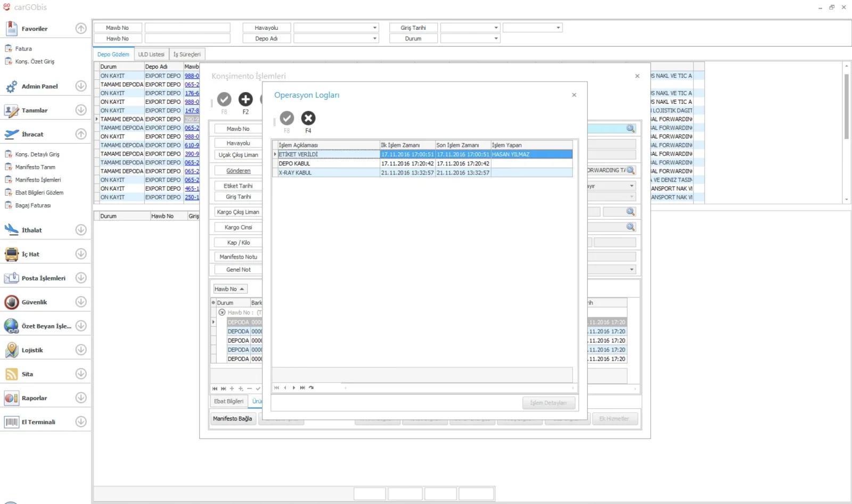This screenshot has width=852, height=504.
Task: Open the Konş. Detaylı Giriş link
Action: (x=37, y=154)
